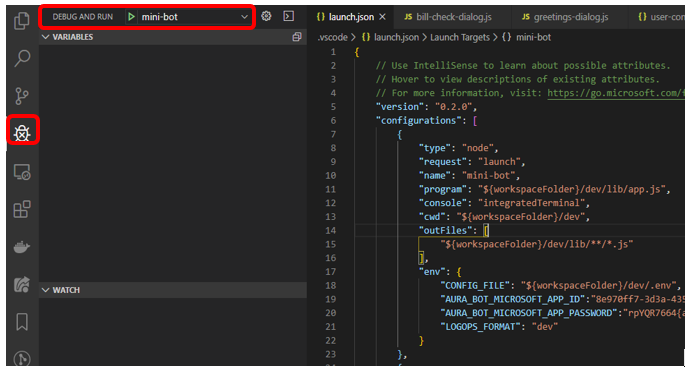The height and width of the screenshot is (371, 690).
Task: Start debugging with green play arrow
Action: 131,17
